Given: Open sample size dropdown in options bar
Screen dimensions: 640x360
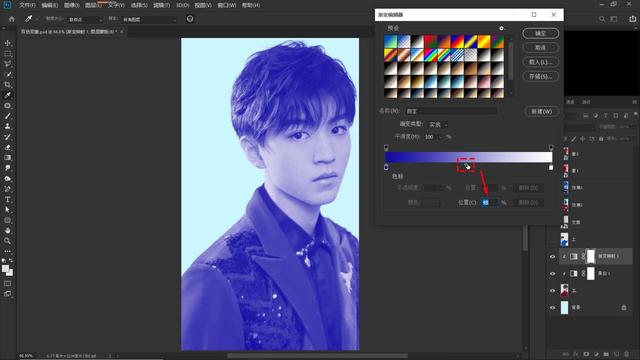Looking at the screenshot, I should coord(84,20).
